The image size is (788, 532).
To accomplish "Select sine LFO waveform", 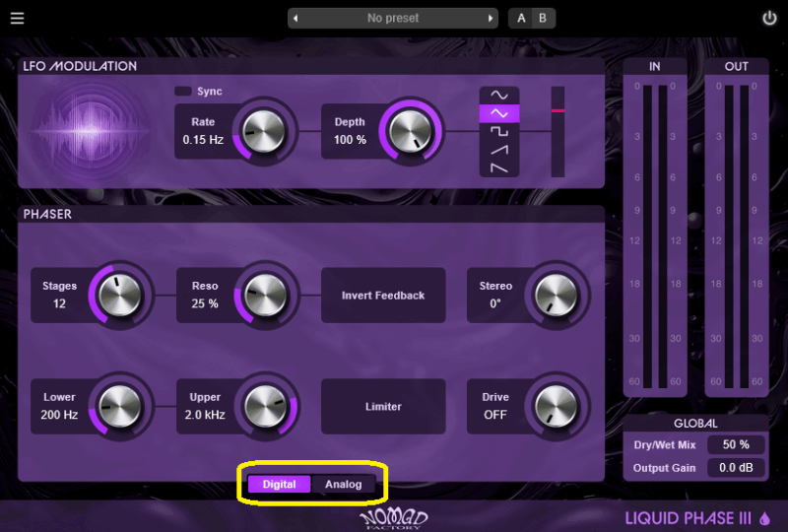I will click(499, 95).
